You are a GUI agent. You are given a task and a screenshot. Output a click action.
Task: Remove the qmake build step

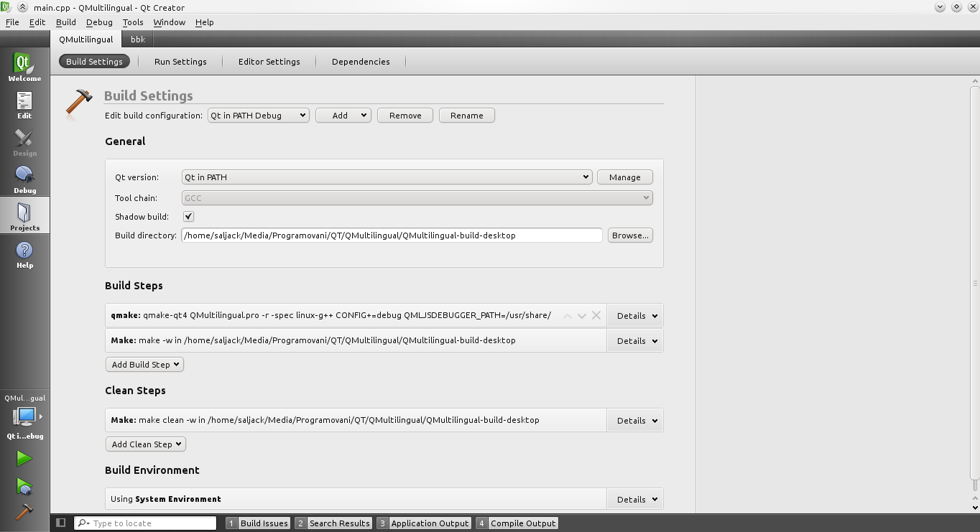[x=596, y=315]
